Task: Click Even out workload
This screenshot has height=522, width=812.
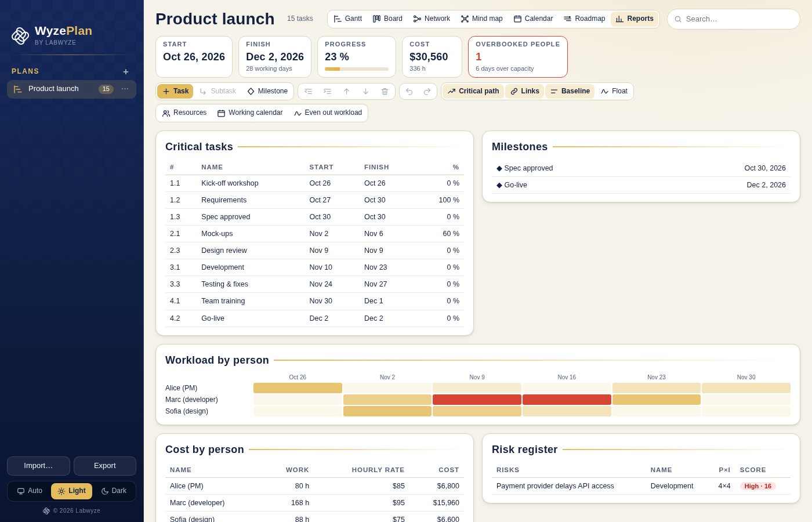Action: coord(328,113)
